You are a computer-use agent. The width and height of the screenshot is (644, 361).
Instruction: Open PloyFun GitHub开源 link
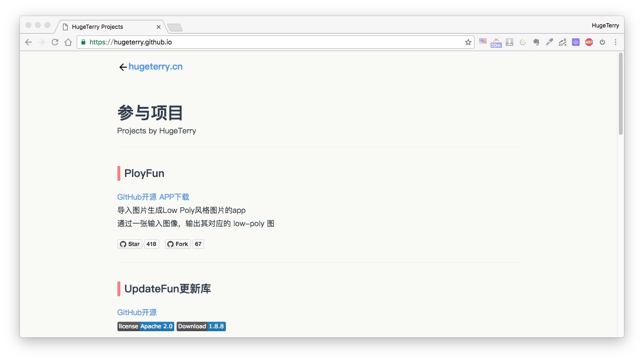(137, 197)
